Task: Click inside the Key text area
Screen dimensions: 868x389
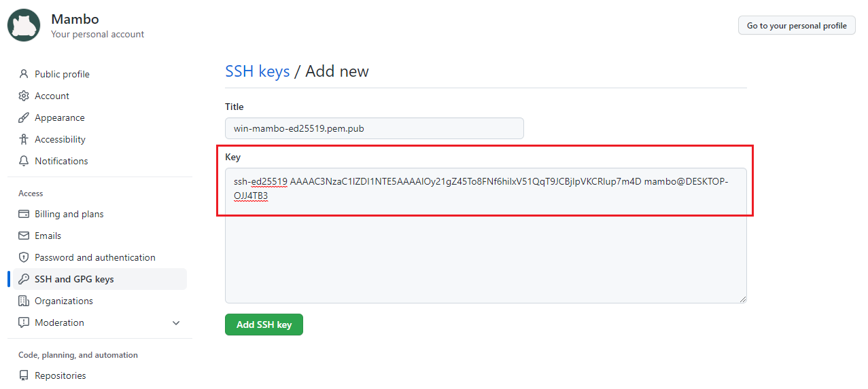Action: [485, 258]
